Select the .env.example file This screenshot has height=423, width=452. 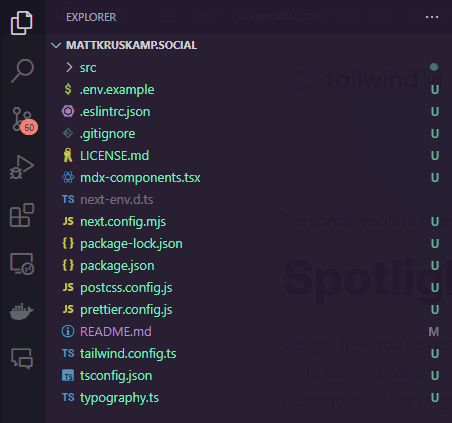249,90
